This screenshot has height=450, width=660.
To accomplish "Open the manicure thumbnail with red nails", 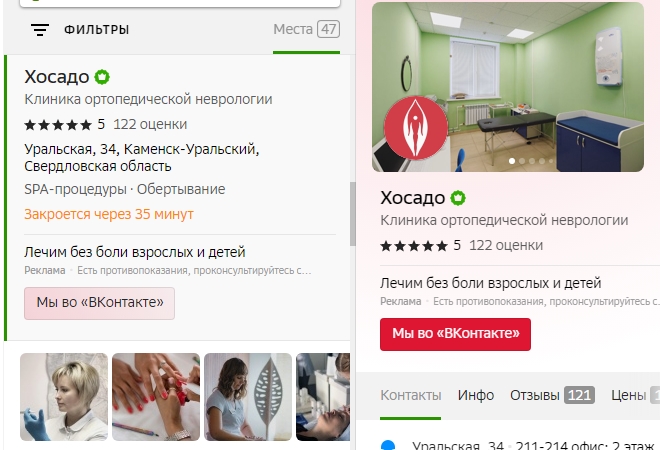I will click(156, 397).
